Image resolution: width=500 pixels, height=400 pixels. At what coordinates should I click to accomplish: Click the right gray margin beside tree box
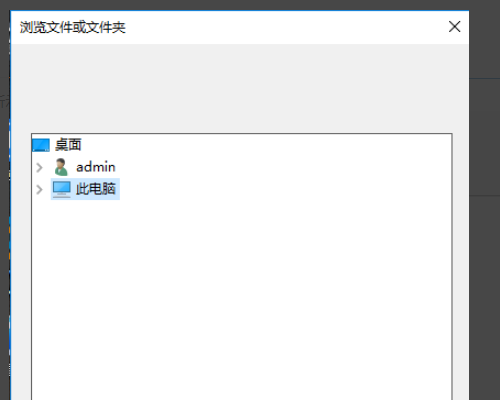click(461, 267)
